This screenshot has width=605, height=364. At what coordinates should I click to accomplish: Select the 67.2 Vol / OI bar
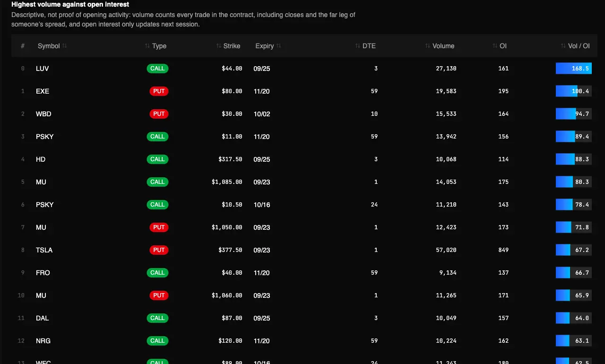tap(574, 250)
